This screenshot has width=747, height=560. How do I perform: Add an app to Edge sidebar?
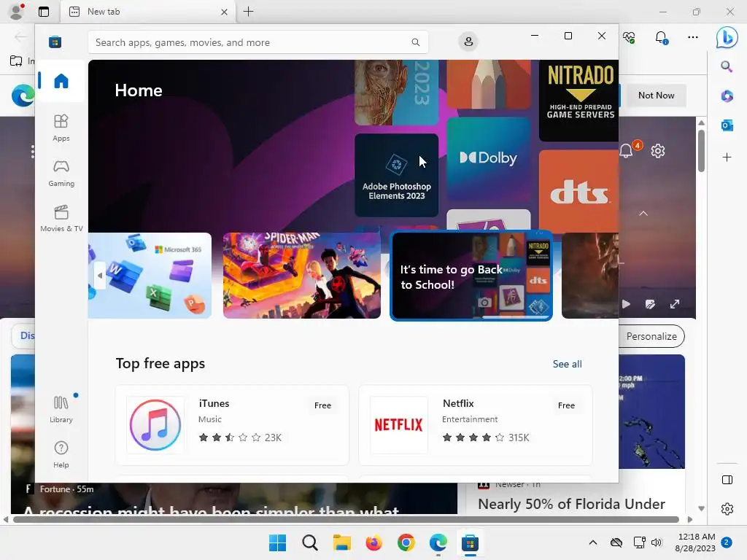point(727,157)
